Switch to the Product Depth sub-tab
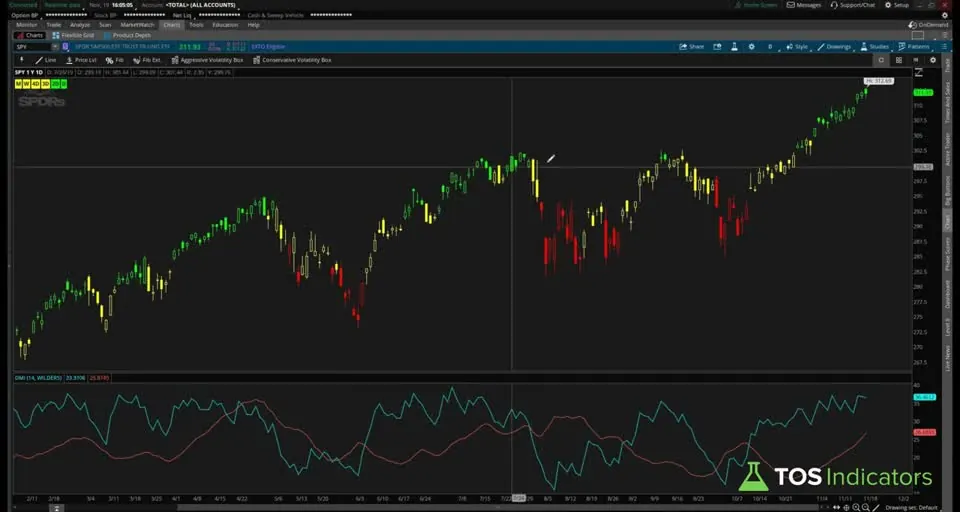 tap(127, 36)
